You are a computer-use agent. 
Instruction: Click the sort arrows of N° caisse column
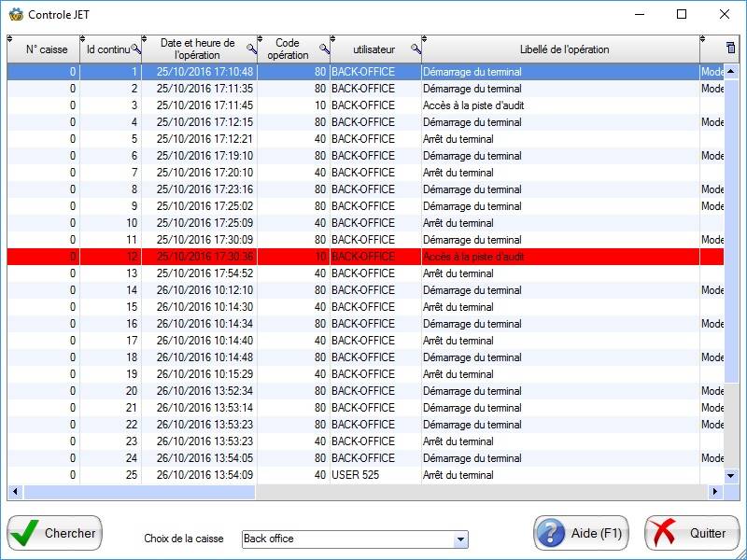tap(10, 39)
